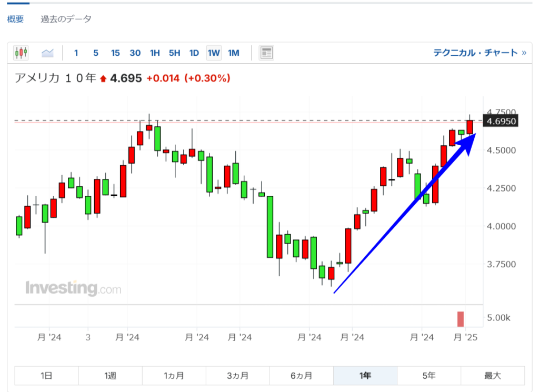Show the 6カ月 time range
The height and width of the screenshot is (392, 539).
302,376
